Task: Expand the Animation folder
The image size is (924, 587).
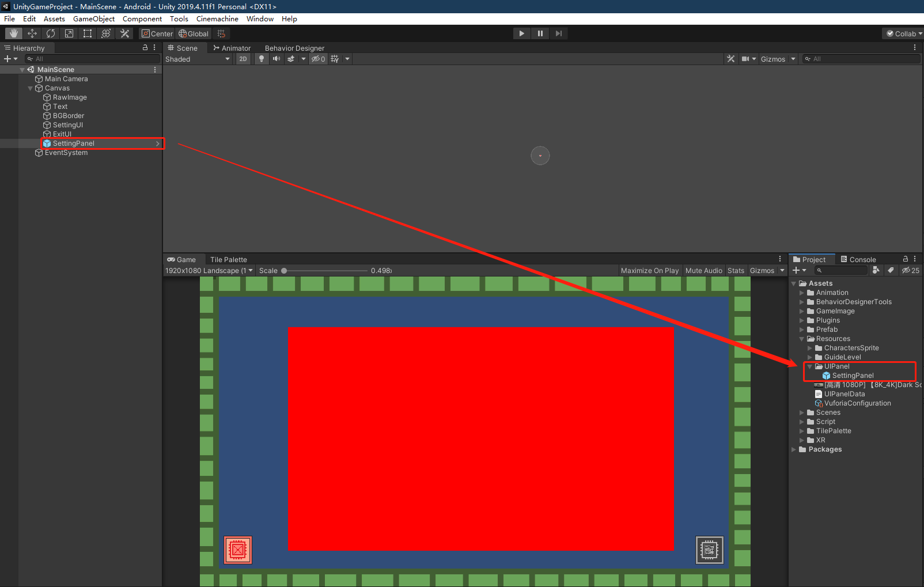Action: pyautogui.click(x=801, y=293)
